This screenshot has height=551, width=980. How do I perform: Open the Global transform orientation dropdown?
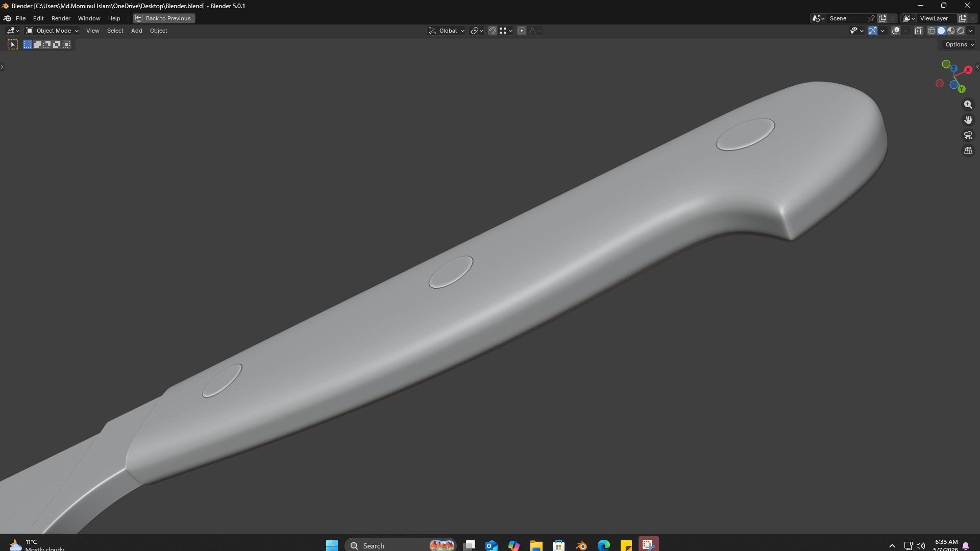(x=447, y=31)
